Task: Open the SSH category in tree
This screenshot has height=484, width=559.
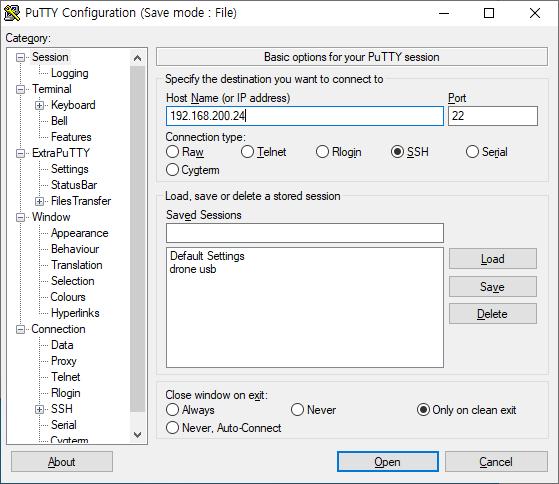Action: [x=62, y=409]
